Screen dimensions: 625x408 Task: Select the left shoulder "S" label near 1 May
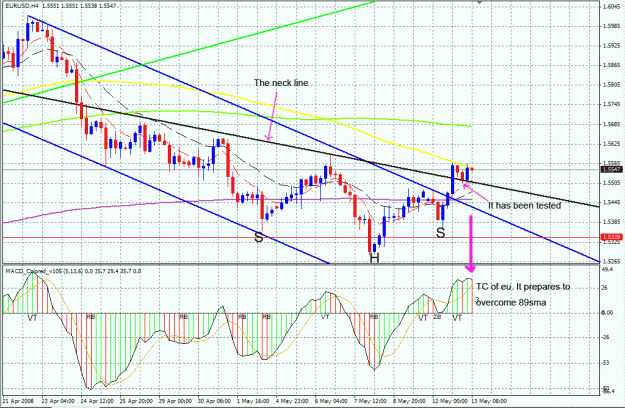point(259,237)
